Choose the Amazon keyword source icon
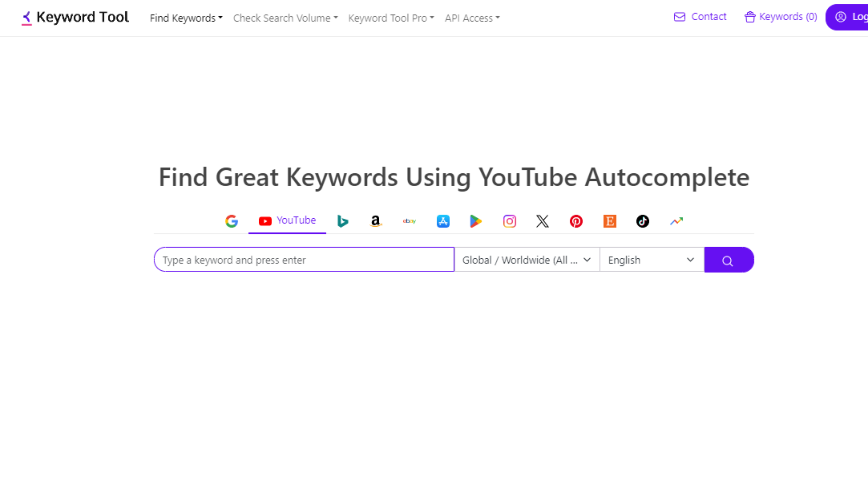 point(375,221)
